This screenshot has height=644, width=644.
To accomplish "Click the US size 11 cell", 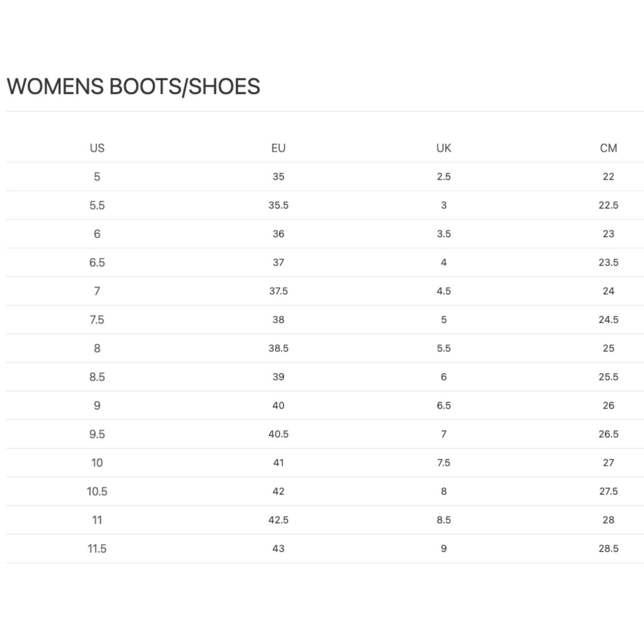I will [97, 520].
